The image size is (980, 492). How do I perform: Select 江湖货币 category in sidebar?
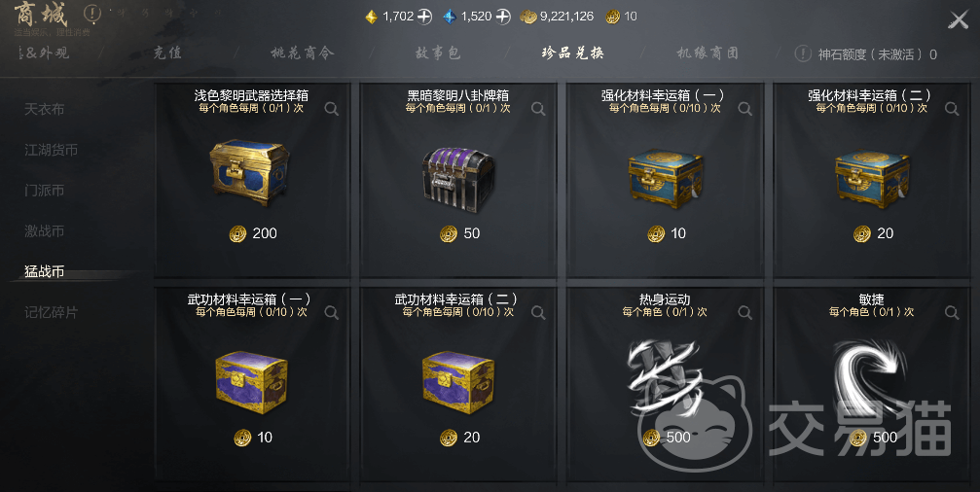click(52, 150)
